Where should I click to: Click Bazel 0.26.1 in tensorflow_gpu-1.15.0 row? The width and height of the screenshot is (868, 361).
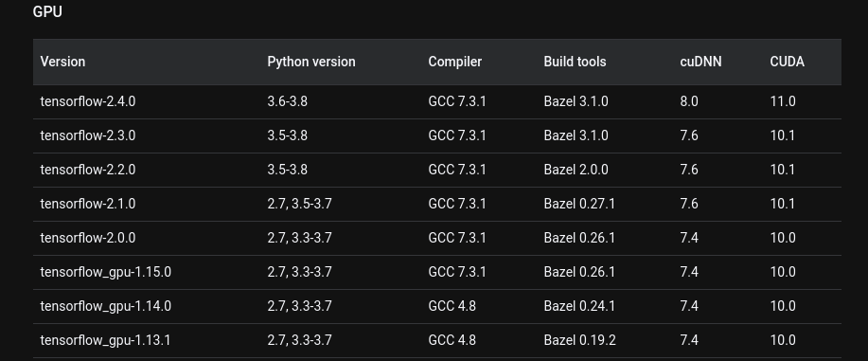click(x=579, y=272)
